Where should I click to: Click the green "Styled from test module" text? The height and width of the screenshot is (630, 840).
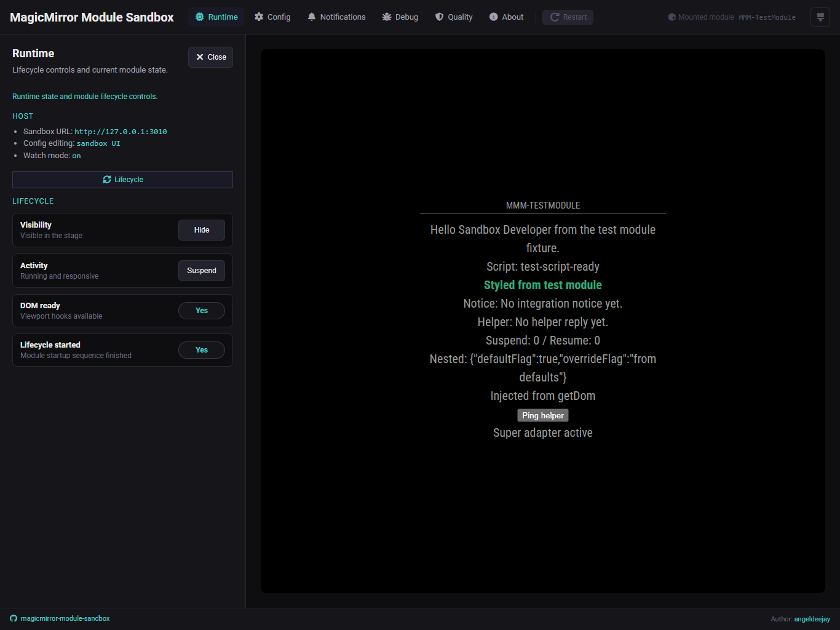tap(543, 285)
